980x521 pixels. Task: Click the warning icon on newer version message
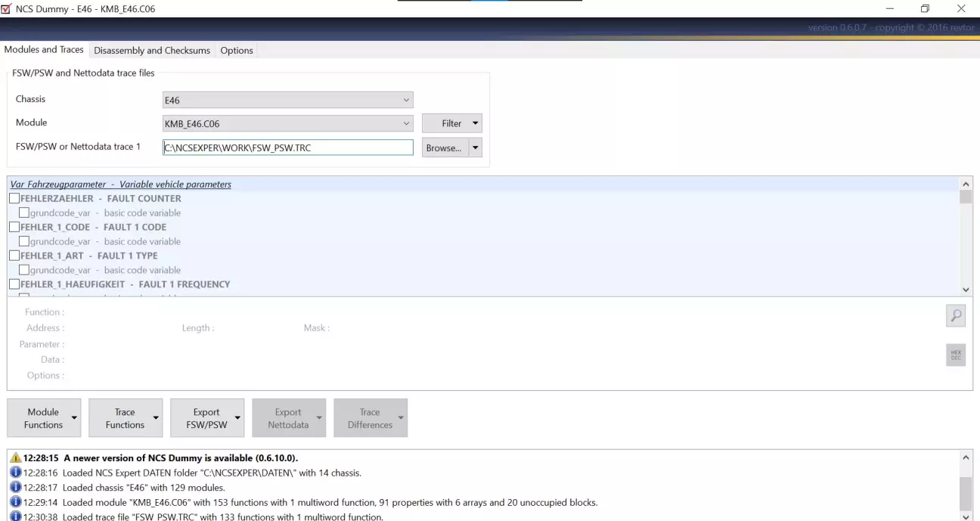click(15, 458)
